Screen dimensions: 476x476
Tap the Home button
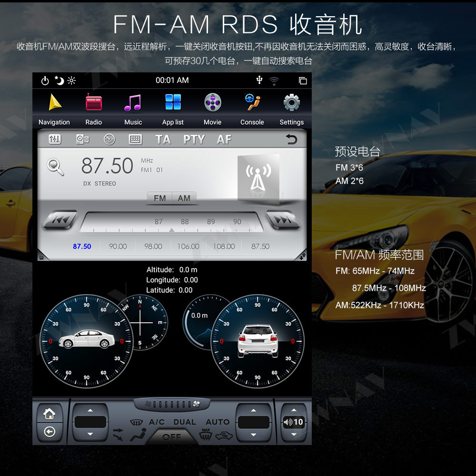click(50, 414)
